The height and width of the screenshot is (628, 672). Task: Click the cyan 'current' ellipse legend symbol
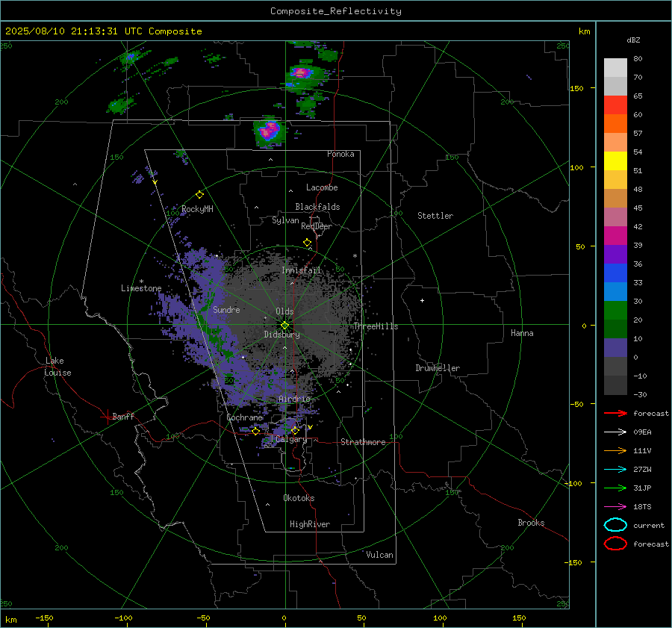click(615, 525)
